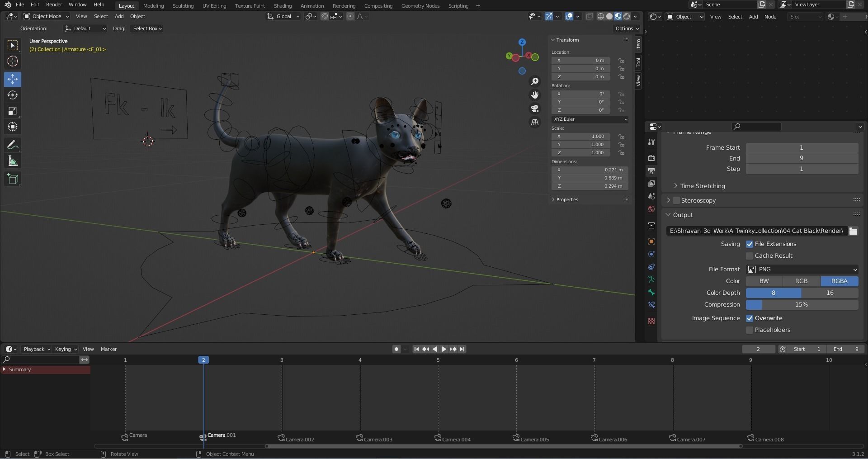Adjust the Compression 15% slider

click(x=802, y=305)
